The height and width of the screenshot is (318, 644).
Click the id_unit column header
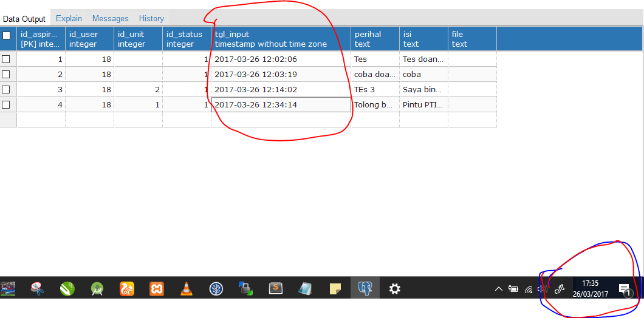[139, 39]
